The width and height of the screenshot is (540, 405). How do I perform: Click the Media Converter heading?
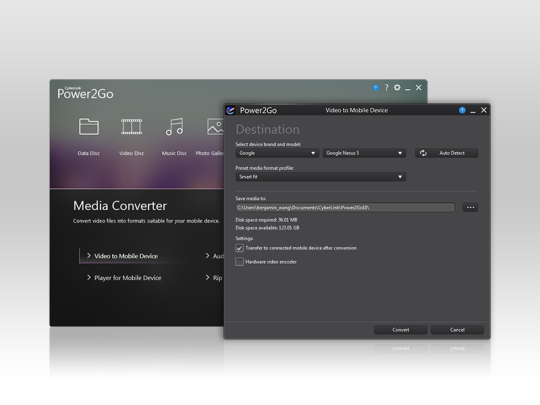(x=120, y=206)
